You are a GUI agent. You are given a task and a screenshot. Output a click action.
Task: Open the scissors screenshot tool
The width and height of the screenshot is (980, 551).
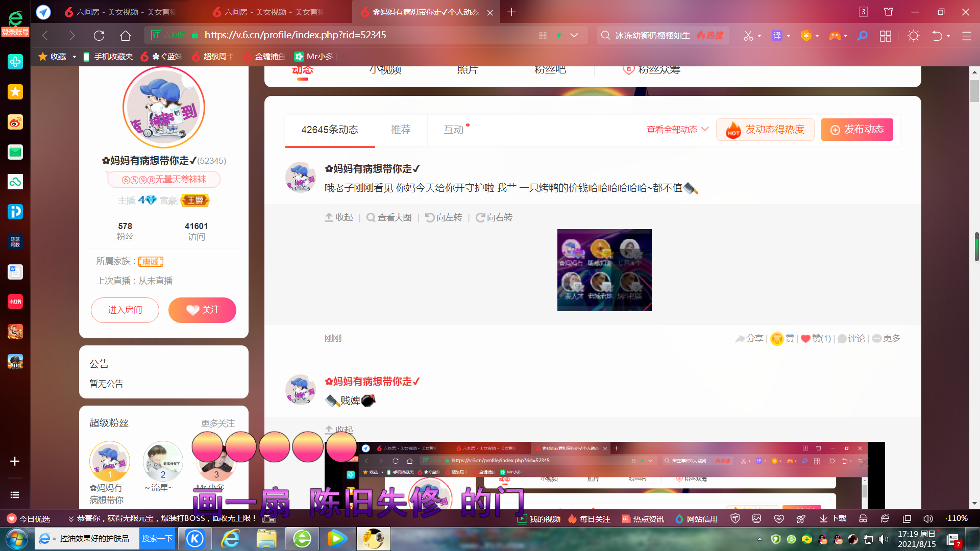click(x=748, y=36)
